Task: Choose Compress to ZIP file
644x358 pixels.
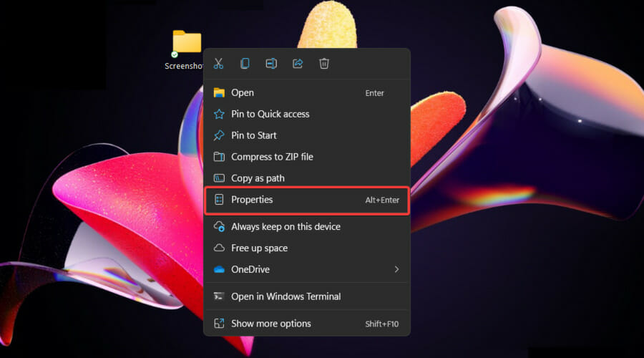Action: click(272, 157)
